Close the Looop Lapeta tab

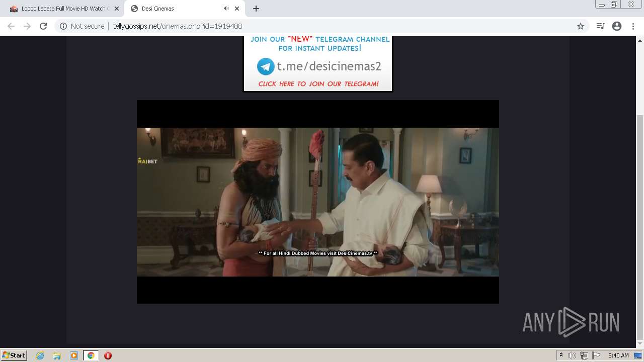pyautogui.click(x=117, y=9)
